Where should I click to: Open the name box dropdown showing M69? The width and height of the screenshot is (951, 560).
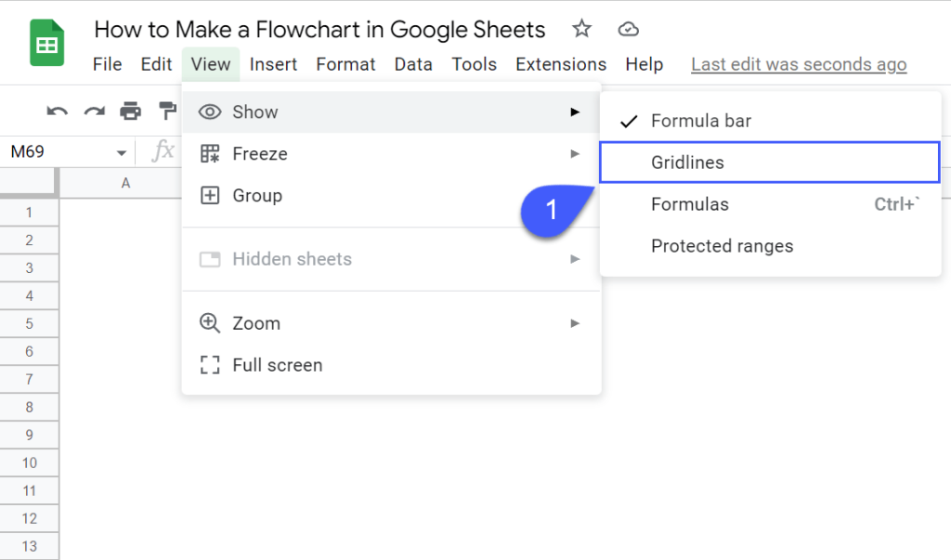(121, 150)
